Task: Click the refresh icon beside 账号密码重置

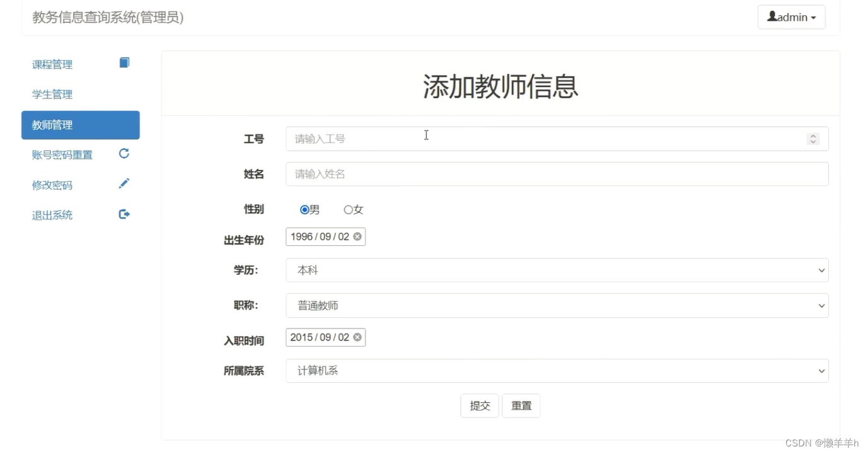Action: (124, 153)
